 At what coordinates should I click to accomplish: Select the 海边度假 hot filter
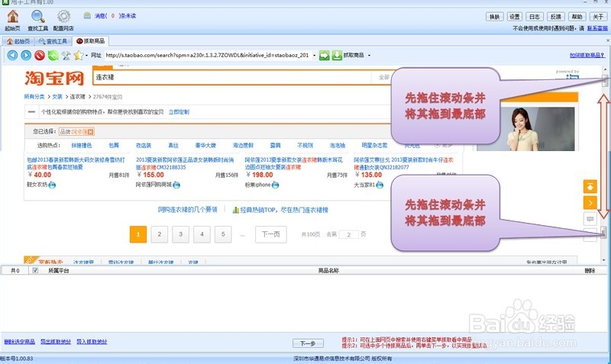(x=243, y=145)
